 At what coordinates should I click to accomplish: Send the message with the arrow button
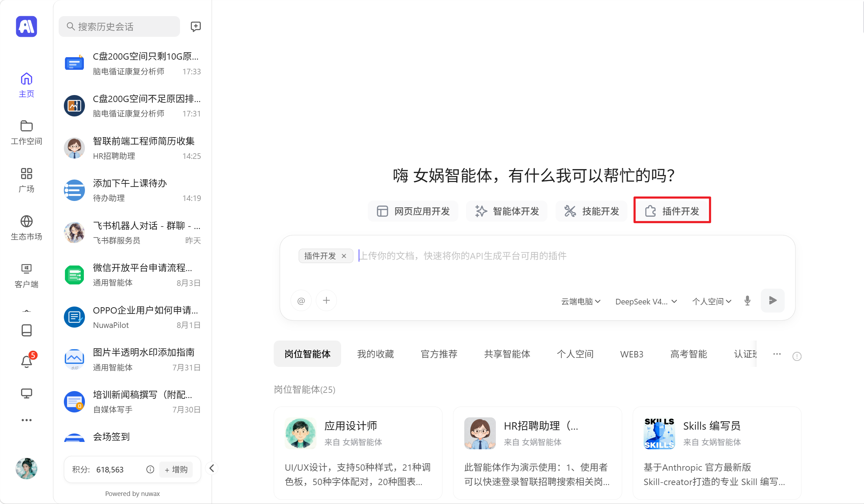pos(772,301)
